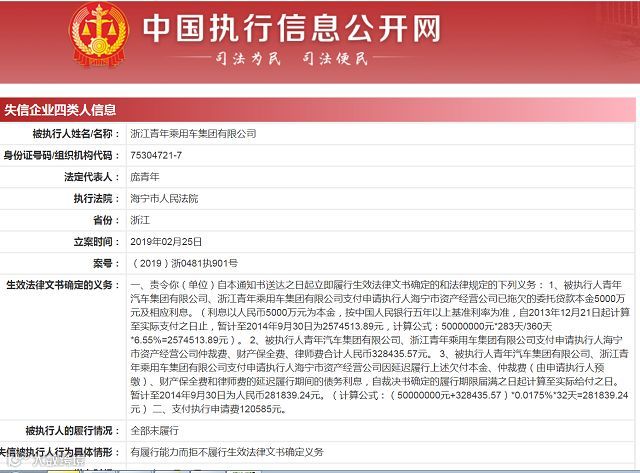Click the label 被执行人姓名/名称
This screenshot has width=640, height=473.
pos(76,133)
